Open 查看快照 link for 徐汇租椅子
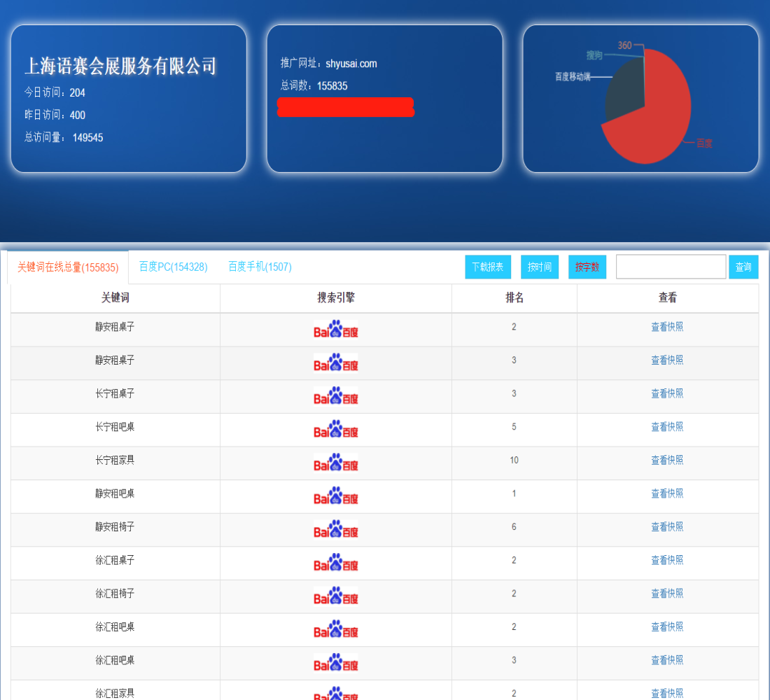Image resolution: width=770 pixels, height=700 pixels. tap(666, 594)
